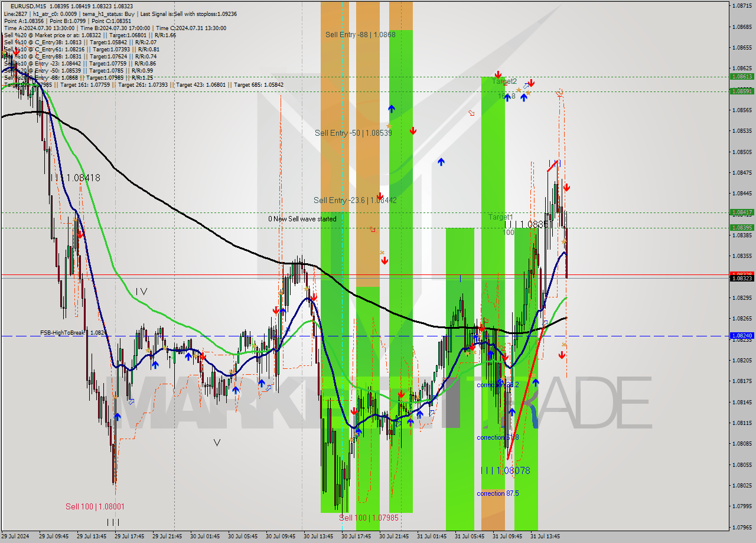
Task: Select the green 1.08395 price axis tag
Action: pyautogui.click(x=742, y=227)
